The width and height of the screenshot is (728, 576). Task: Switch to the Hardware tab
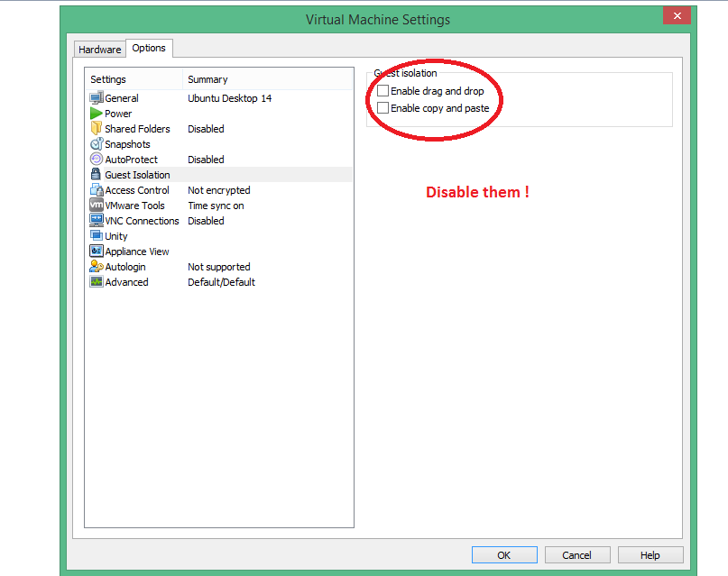(100, 50)
